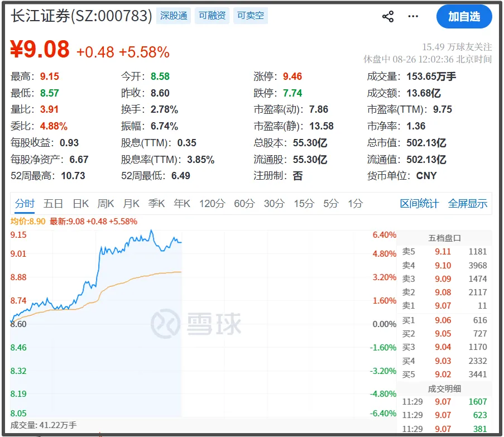Click the 均价:8.90 label above chart
The image size is (504, 437).
click(28, 222)
